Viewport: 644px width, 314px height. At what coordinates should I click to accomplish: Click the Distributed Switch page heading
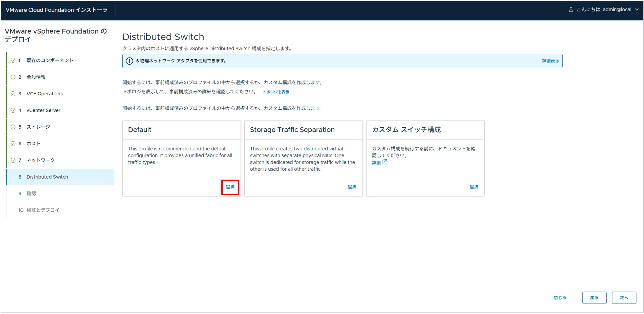(x=163, y=37)
